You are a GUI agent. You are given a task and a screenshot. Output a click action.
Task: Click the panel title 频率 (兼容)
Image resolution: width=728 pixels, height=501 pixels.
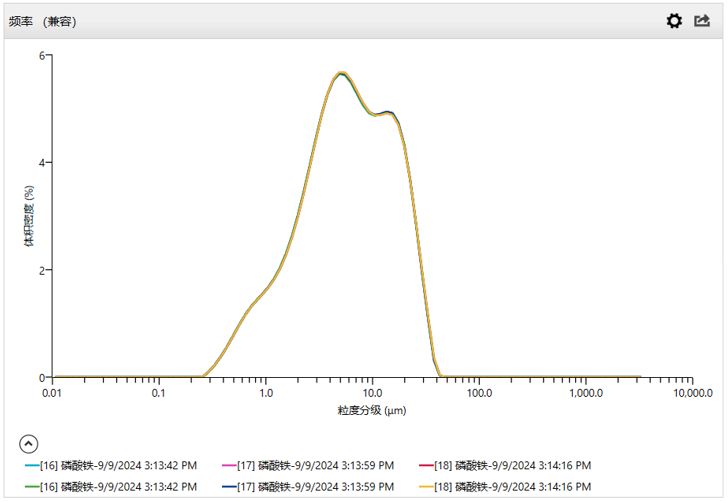click(43, 22)
